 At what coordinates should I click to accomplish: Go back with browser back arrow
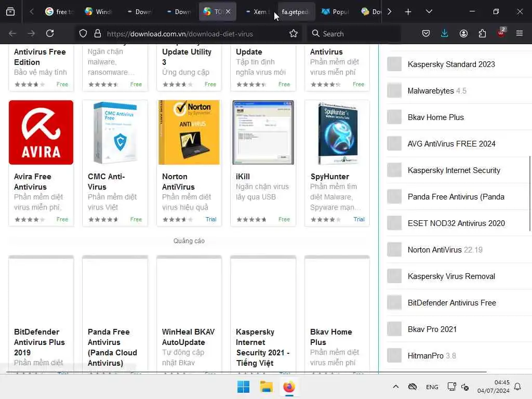pyautogui.click(x=12, y=33)
